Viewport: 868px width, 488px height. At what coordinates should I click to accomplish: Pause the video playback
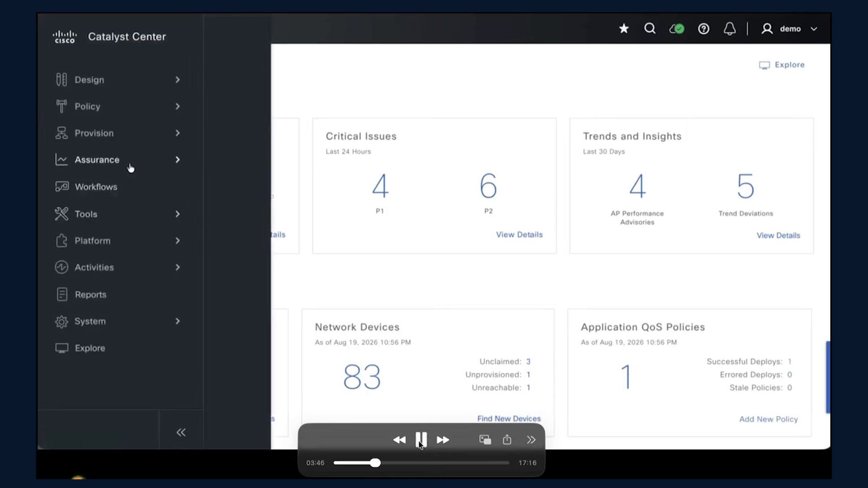421,439
